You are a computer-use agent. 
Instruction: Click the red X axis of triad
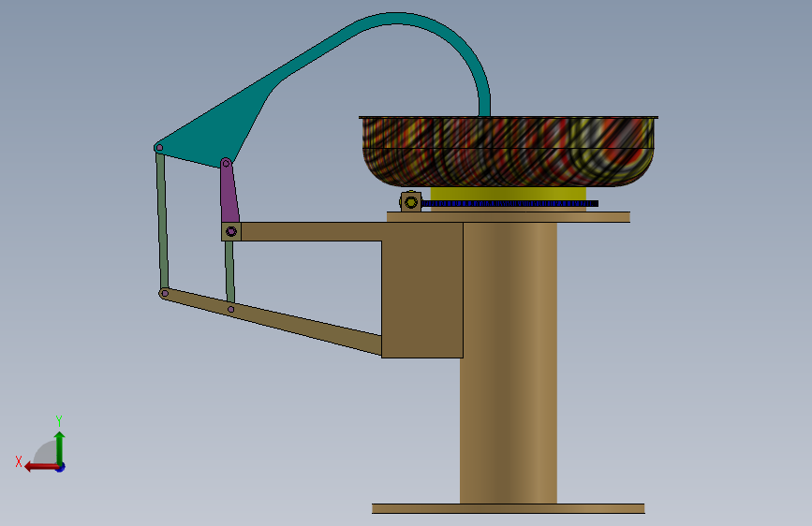[x=41, y=467]
